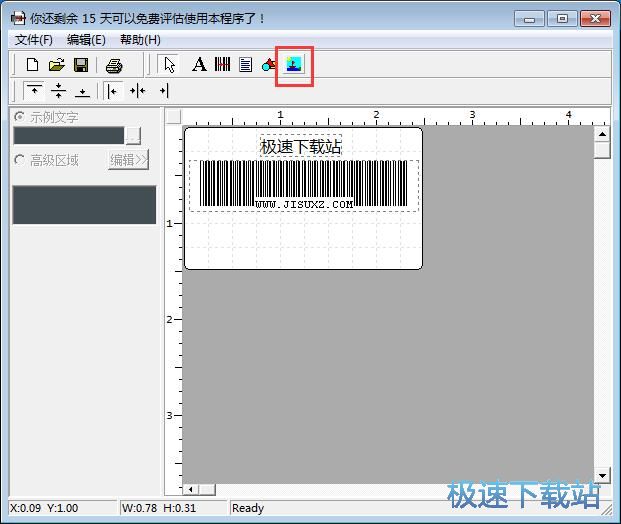Insert a picture with image tool

[x=294, y=64]
